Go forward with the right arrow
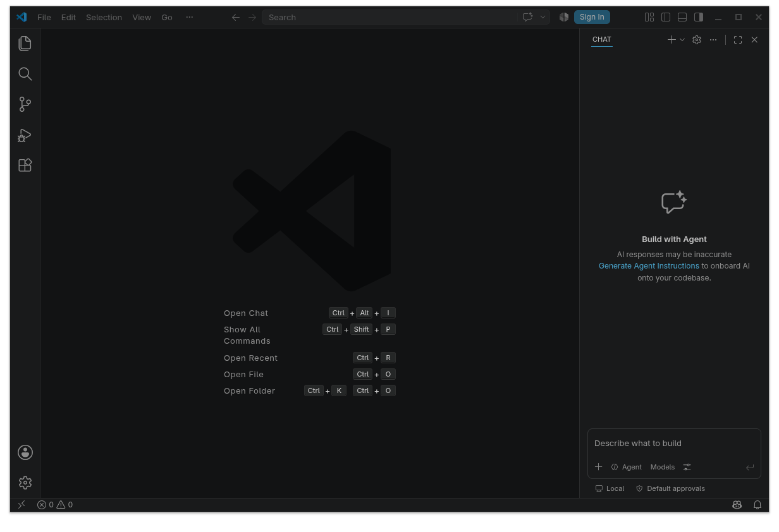The width and height of the screenshot is (779, 532). pyautogui.click(x=252, y=17)
